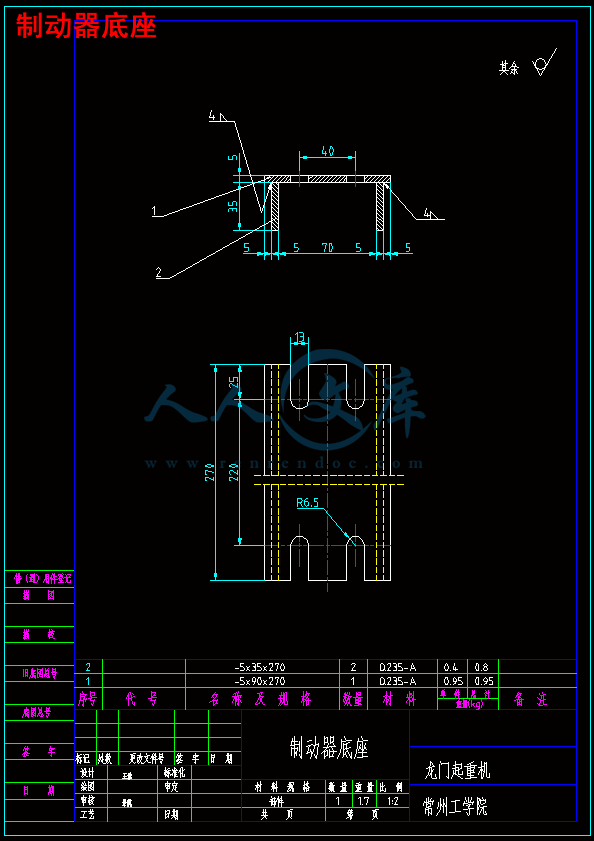594x841 pixels.
Task: Click part balloon number 1 leader label
Action: click(x=155, y=211)
